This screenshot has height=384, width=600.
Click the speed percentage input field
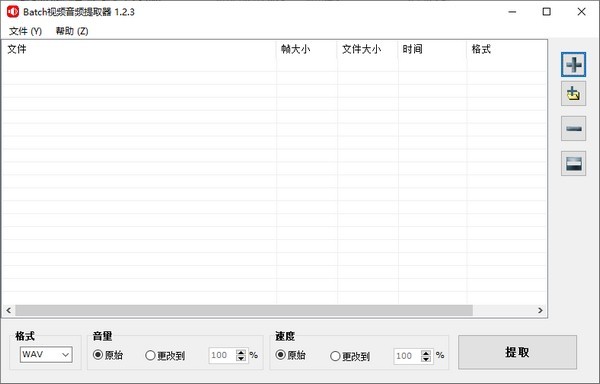[x=407, y=356]
